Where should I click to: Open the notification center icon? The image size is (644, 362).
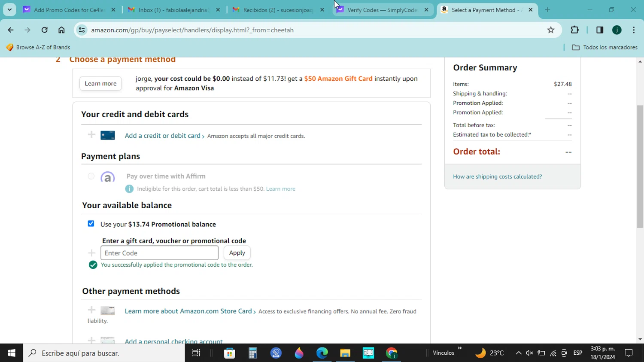pos(629,353)
